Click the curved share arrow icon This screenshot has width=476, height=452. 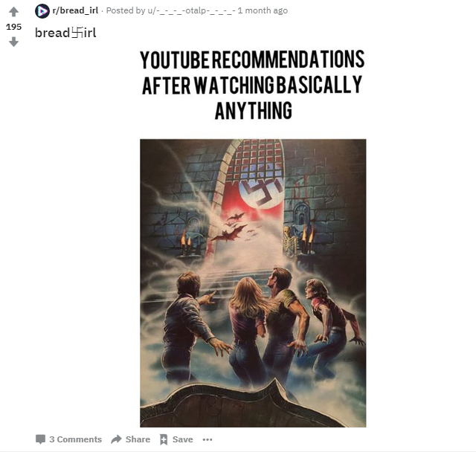116,439
